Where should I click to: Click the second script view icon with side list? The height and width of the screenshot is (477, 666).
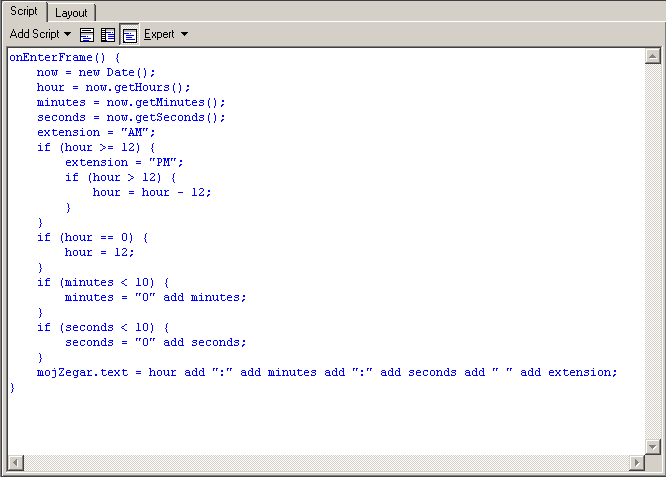[108, 34]
